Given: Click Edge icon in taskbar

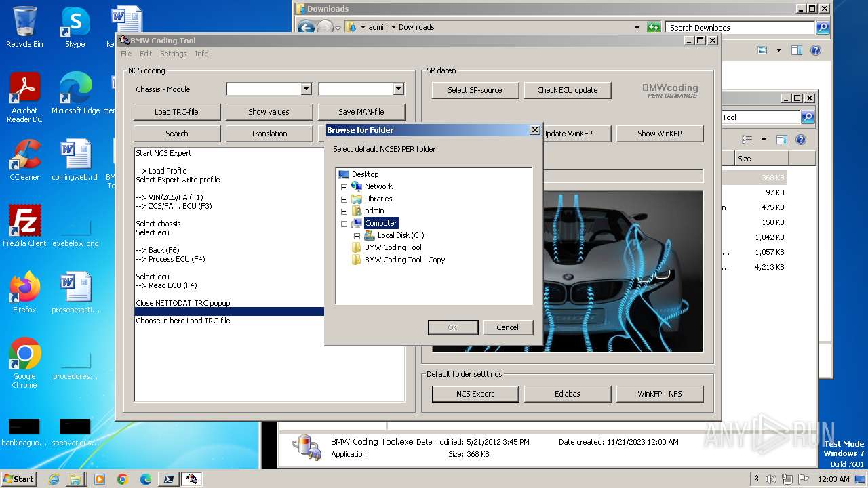Looking at the screenshot, I should pos(145,479).
